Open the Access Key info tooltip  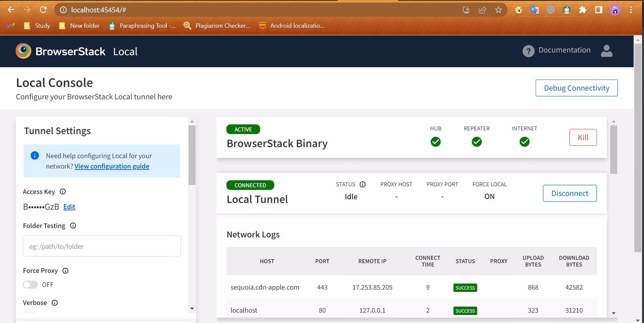click(x=63, y=192)
